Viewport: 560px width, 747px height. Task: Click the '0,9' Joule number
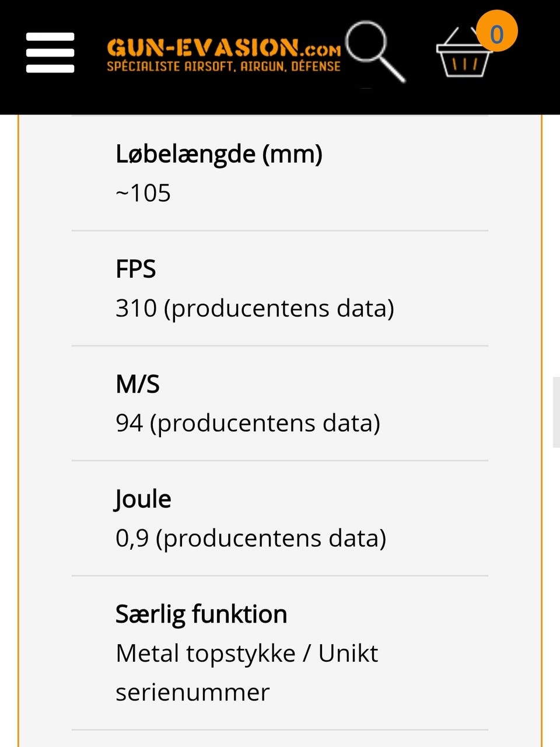[x=132, y=538]
